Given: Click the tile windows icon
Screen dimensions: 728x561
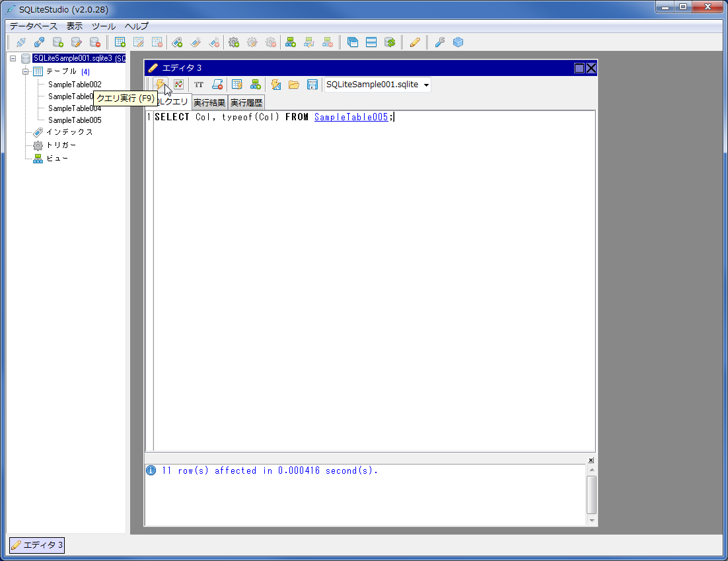Looking at the screenshot, I should [371, 43].
